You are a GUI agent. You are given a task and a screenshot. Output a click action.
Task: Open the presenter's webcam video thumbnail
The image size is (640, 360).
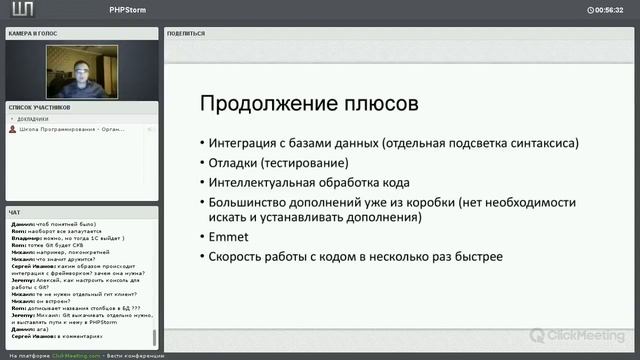point(82,72)
